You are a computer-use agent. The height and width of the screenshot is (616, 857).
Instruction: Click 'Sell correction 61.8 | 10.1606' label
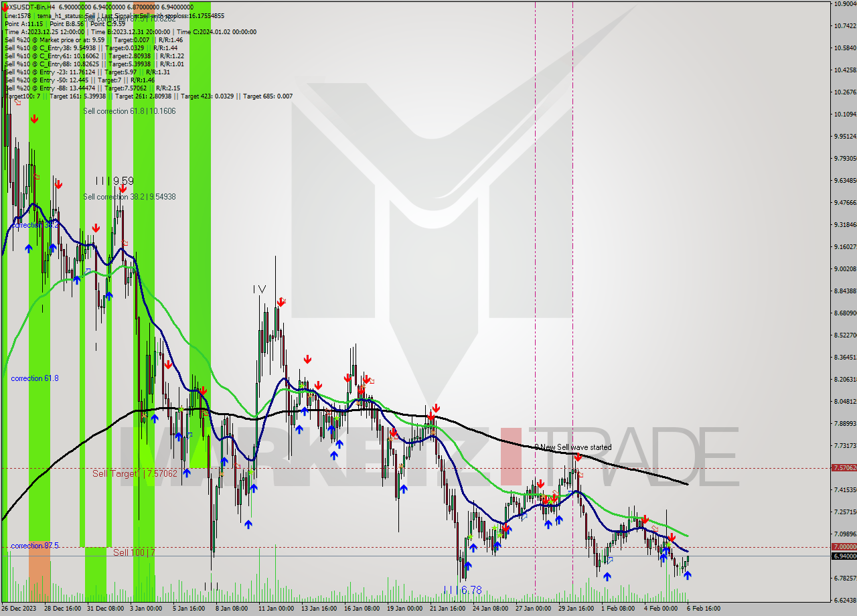tap(129, 111)
